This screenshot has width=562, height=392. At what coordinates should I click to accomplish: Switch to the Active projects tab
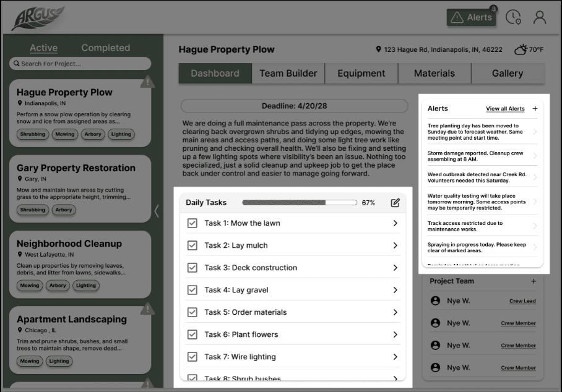[43, 48]
